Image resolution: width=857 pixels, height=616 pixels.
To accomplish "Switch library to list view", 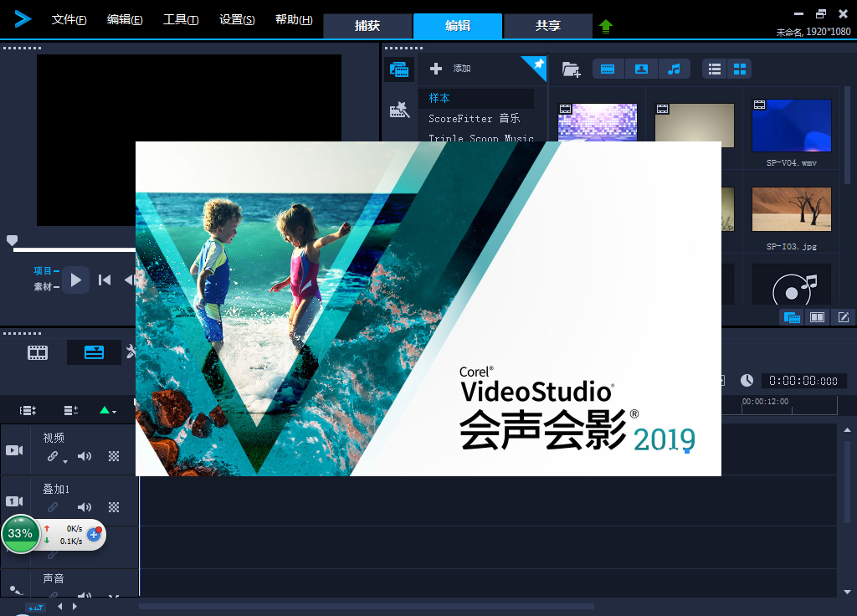I will [x=715, y=69].
